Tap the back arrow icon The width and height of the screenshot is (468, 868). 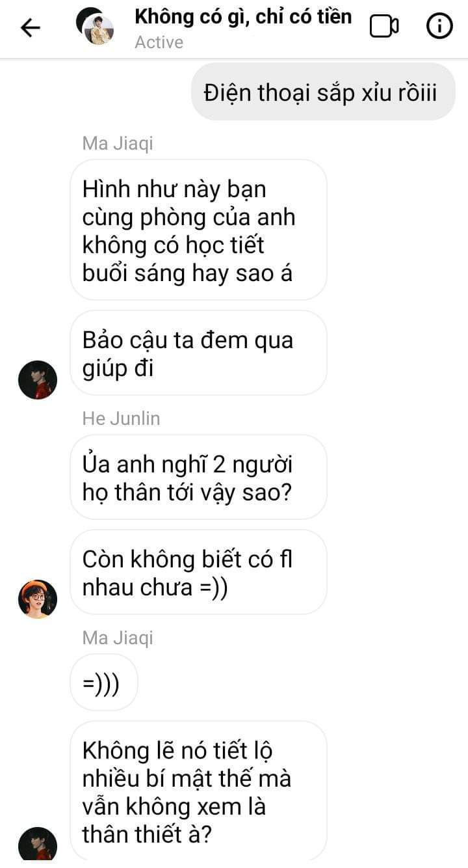tap(30, 27)
